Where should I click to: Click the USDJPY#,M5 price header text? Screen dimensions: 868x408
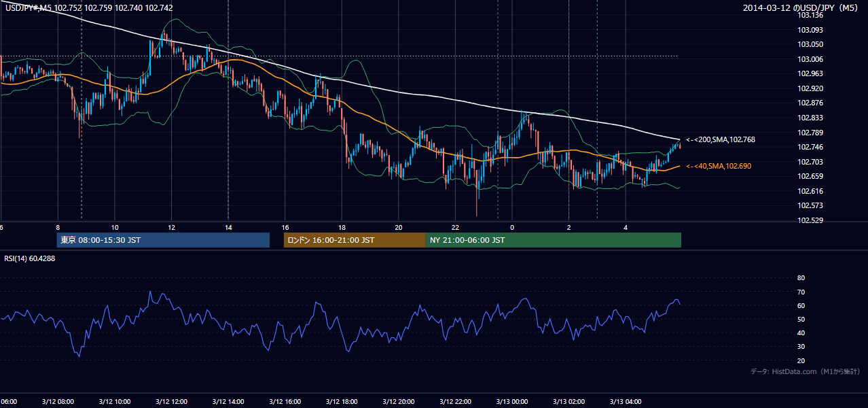tap(89, 7)
